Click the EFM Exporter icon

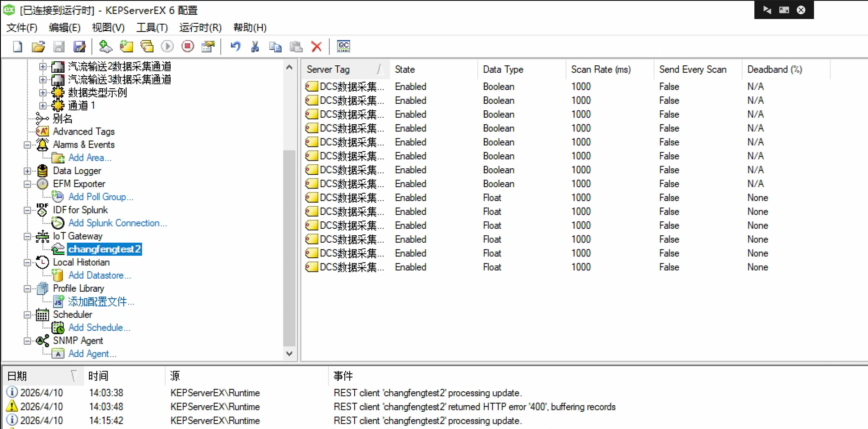pyautogui.click(x=42, y=184)
